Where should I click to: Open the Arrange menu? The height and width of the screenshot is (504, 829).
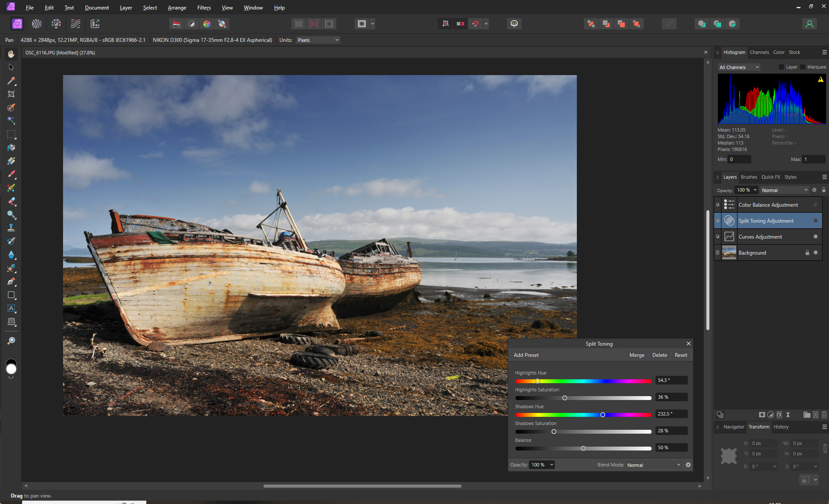[x=177, y=8]
